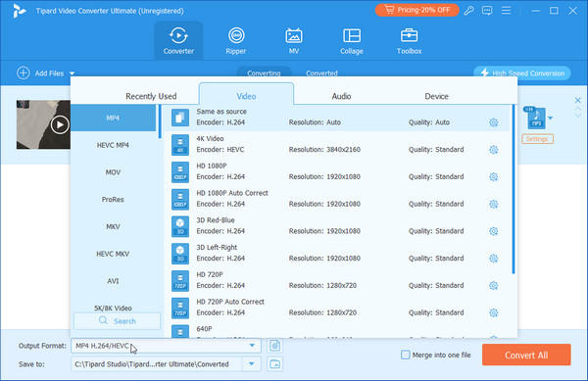The height and width of the screenshot is (381, 588).
Task: Open the Converting tab
Action: coord(264,72)
